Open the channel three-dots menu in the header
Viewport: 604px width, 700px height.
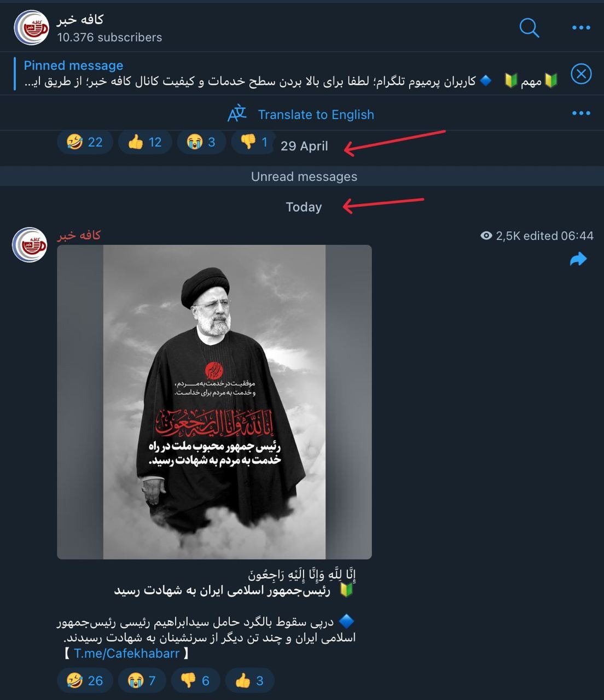coord(580,27)
